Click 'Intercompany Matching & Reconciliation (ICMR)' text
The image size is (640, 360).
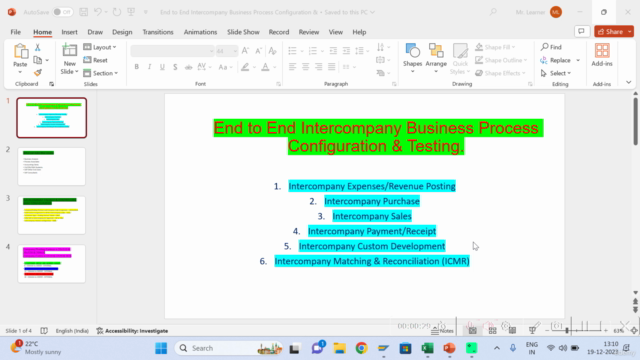tap(372, 261)
